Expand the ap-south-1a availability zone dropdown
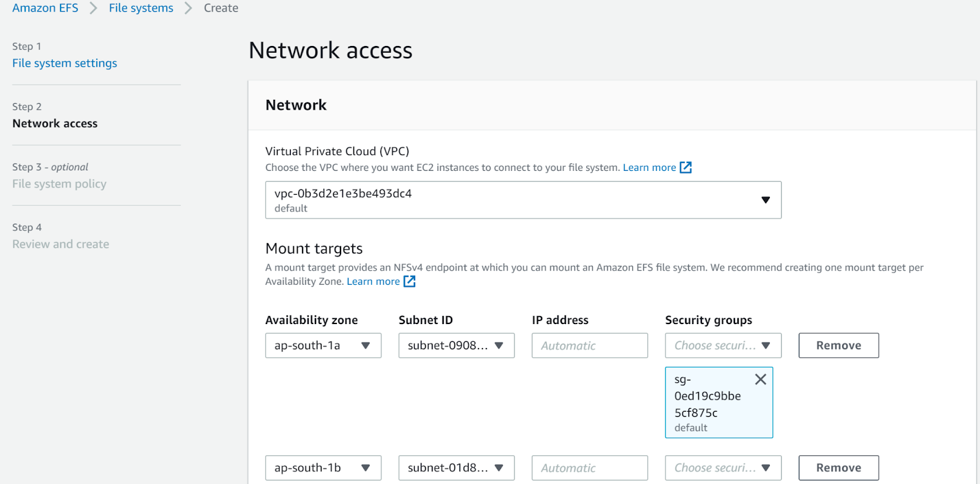The width and height of the screenshot is (980, 484). [x=323, y=346]
